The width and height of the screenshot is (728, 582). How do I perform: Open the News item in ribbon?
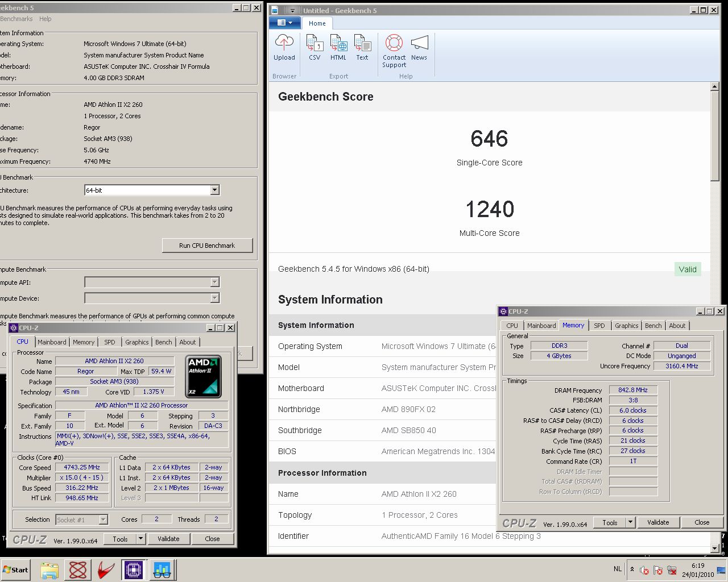point(419,47)
